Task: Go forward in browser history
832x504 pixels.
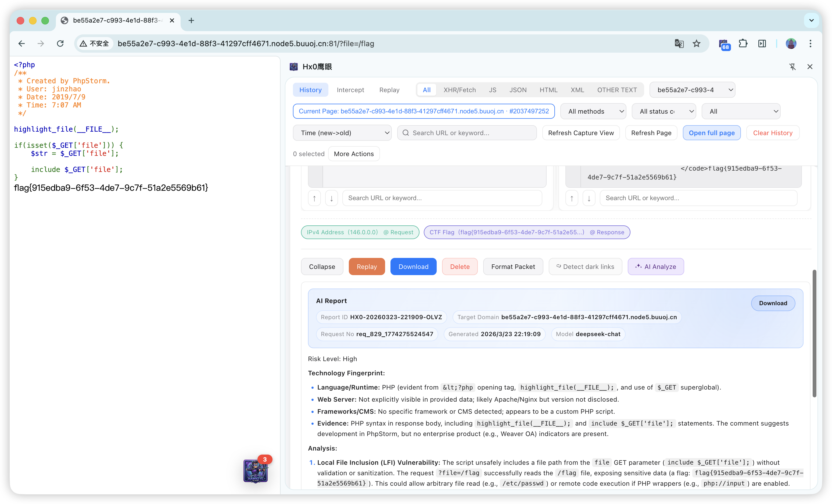Action: tap(41, 44)
